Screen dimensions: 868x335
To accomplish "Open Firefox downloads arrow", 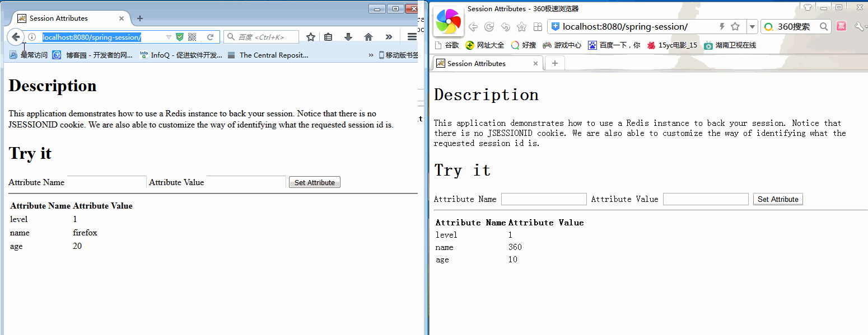I will [x=348, y=37].
